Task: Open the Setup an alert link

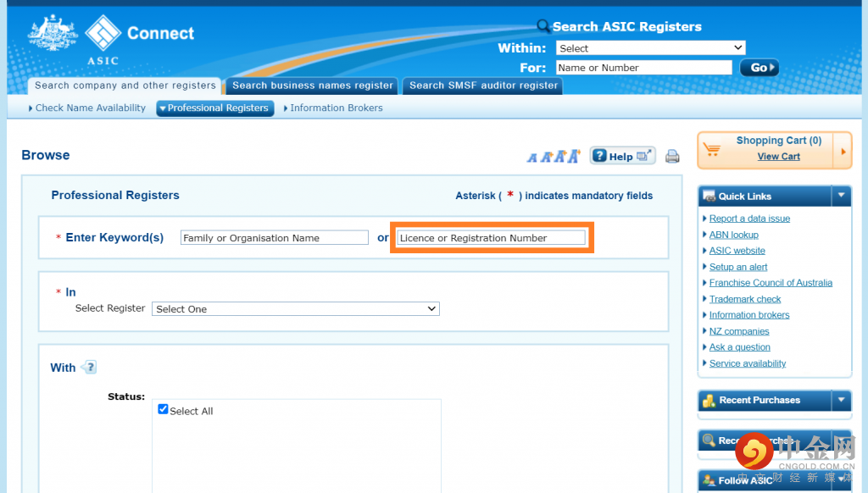Action: tap(738, 267)
